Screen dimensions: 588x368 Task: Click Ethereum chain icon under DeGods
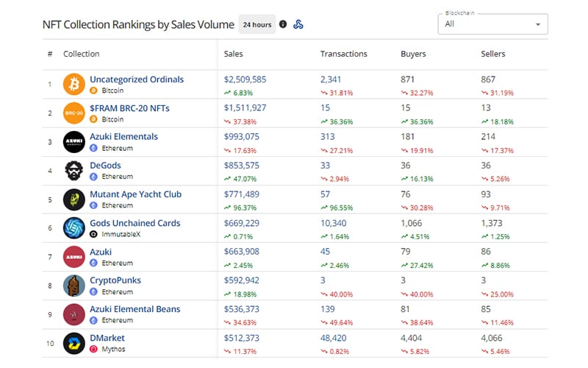94,177
